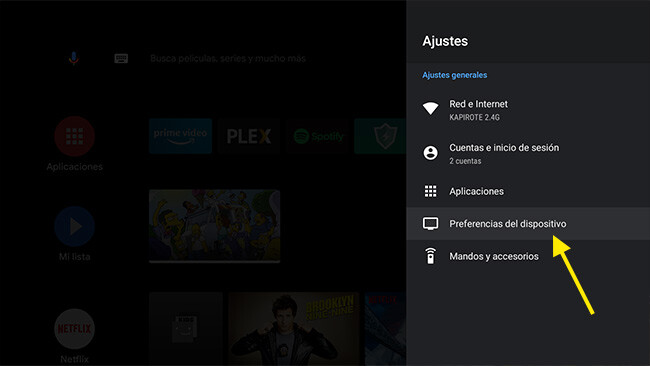This screenshot has width=650, height=366.
Task: Click the remote control icon
Action: tap(430, 256)
